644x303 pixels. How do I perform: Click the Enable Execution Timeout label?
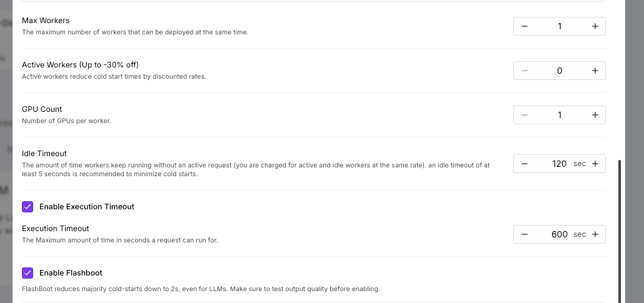point(86,206)
